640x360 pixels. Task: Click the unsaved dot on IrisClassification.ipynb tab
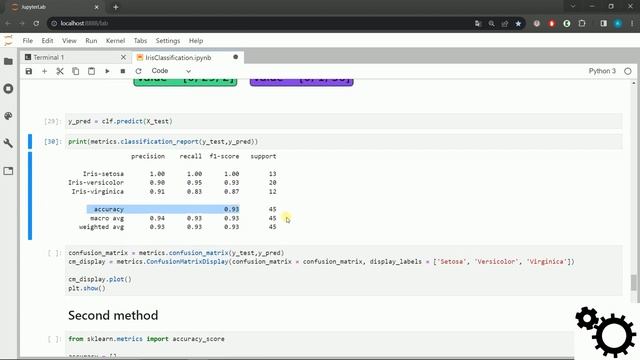coord(236,57)
